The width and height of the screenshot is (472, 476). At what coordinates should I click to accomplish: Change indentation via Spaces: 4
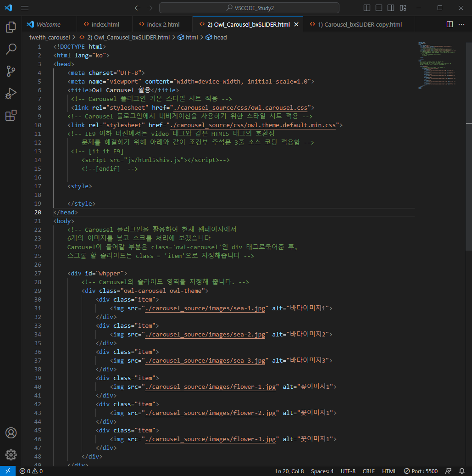click(x=322, y=471)
